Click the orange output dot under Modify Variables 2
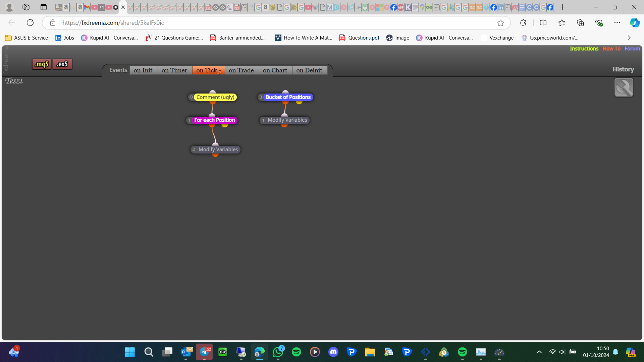Viewport: 644px width, 362px height. point(215,155)
